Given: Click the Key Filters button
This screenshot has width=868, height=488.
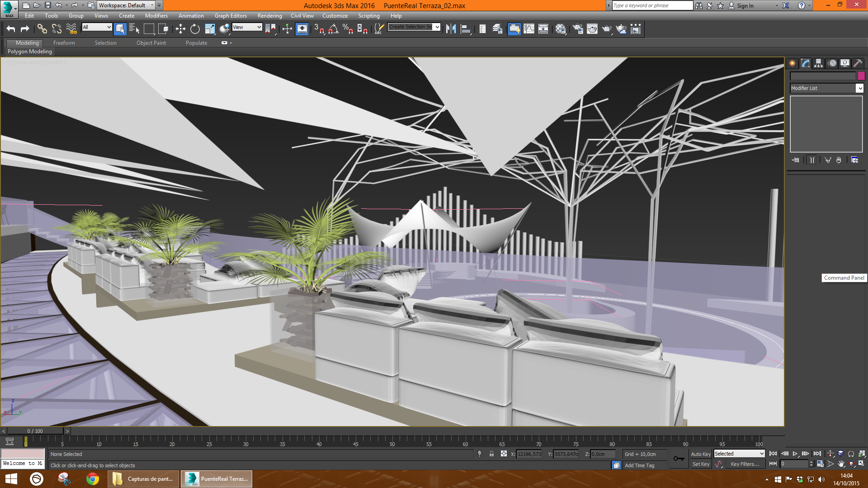Looking at the screenshot, I should pos(744,464).
